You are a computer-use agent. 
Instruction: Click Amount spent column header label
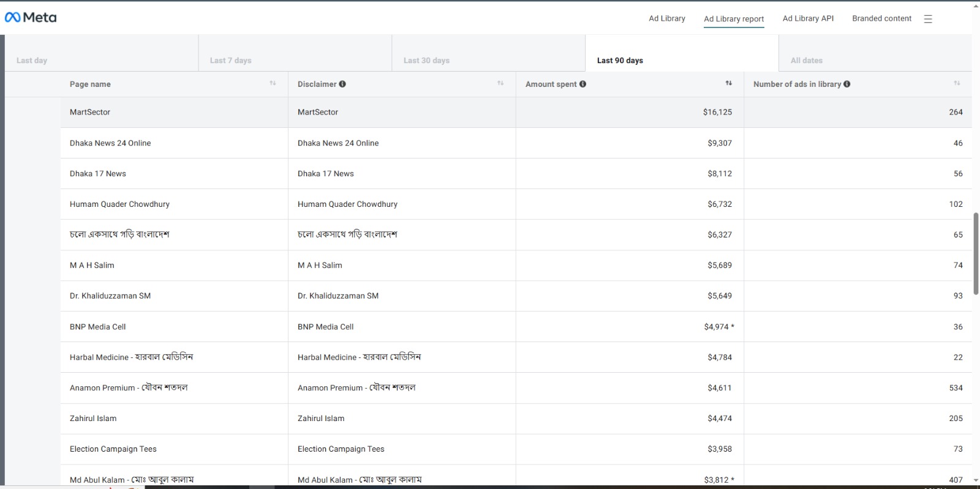(551, 84)
